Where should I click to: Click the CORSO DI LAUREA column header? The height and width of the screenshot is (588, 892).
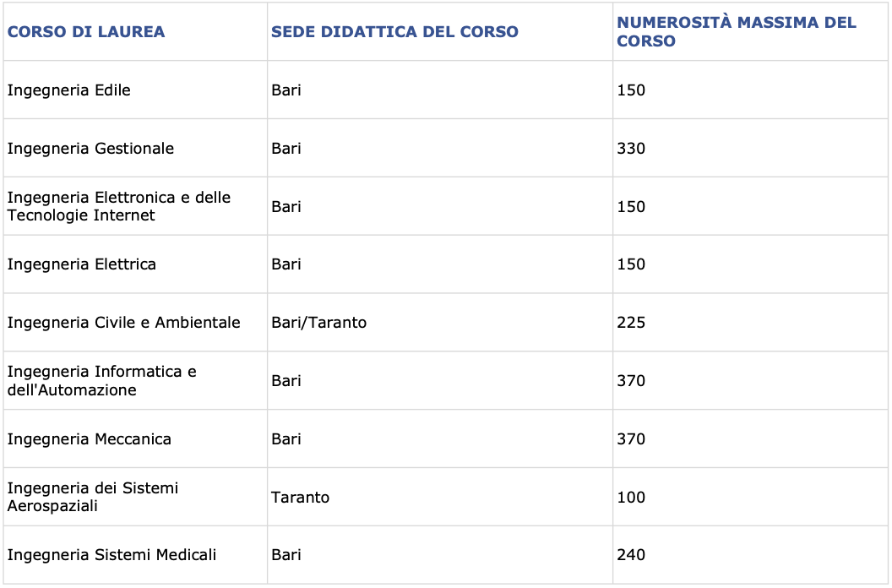pos(86,32)
